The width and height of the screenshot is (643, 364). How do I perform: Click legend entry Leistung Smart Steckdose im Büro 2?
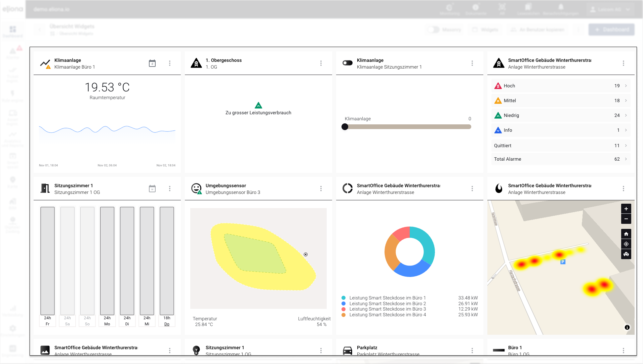point(388,304)
